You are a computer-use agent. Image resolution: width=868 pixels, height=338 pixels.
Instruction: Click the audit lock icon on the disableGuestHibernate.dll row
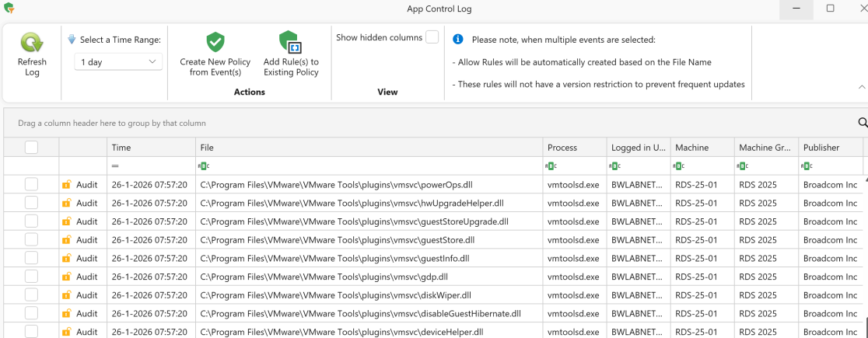pyautogui.click(x=66, y=314)
